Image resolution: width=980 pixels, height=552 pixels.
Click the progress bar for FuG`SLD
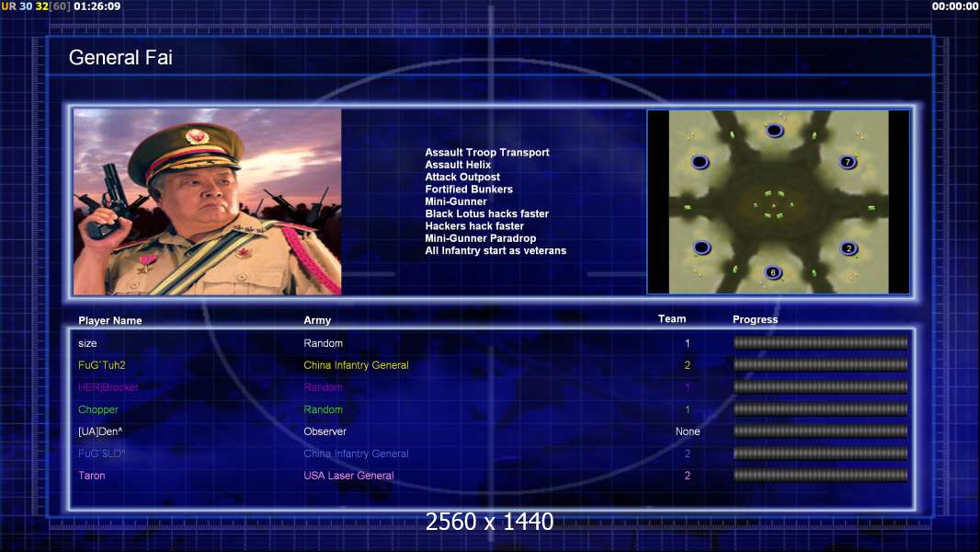pyautogui.click(x=821, y=454)
